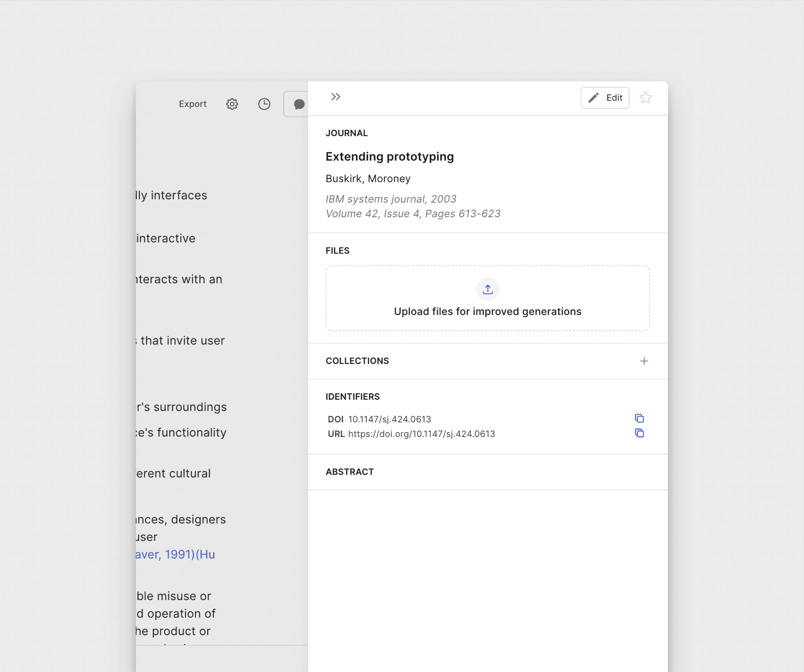The image size is (804, 672).
Task: Click the upload arrow icon
Action: [x=488, y=290]
